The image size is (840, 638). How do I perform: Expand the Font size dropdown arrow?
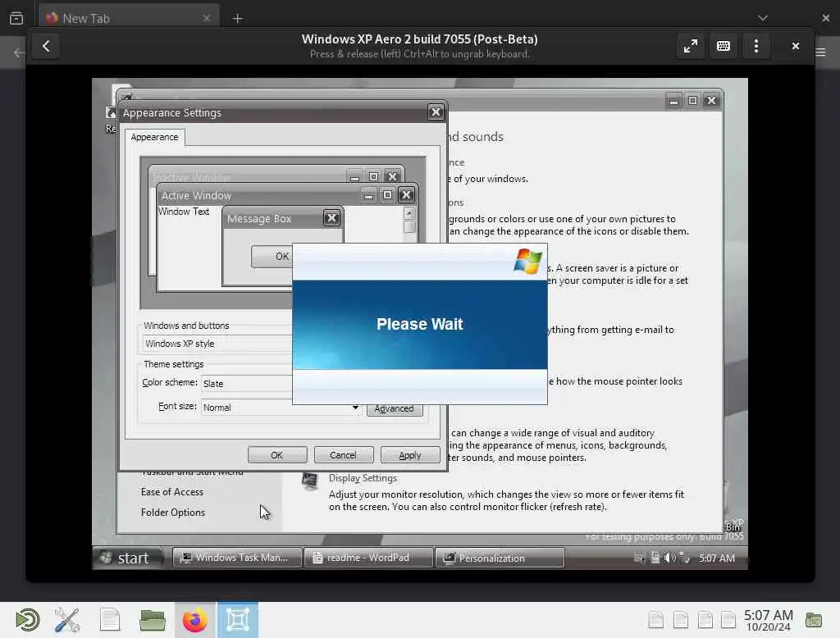click(x=355, y=408)
